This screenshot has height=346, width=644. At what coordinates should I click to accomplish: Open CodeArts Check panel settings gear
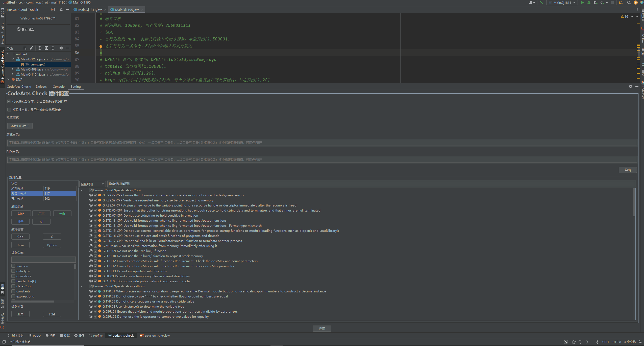630,86
